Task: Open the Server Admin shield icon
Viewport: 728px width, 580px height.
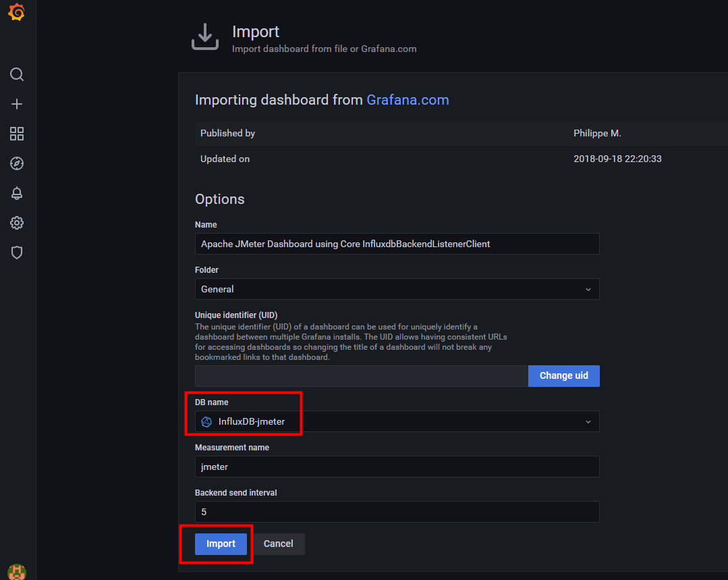Action: click(17, 253)
